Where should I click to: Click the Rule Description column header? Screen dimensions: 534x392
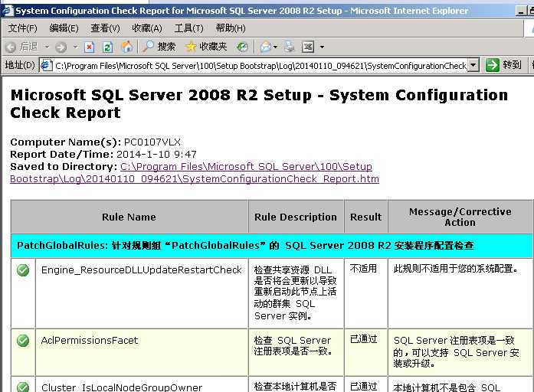[x=296, y=217]
